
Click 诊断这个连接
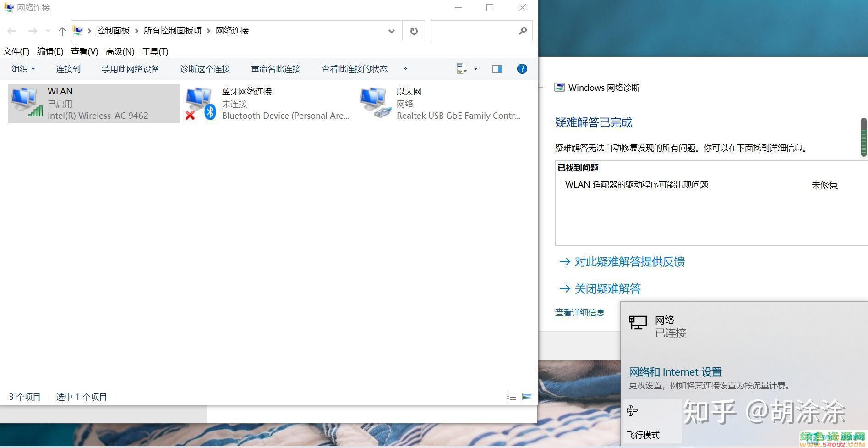pyautogui.click(x=205, y=69)
